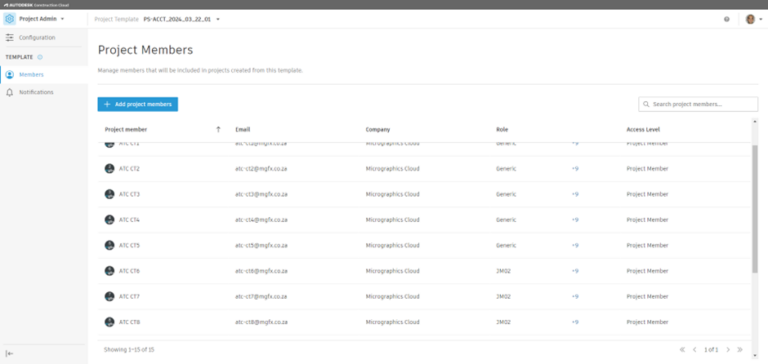Viewport: 768px width, 364px height.
Task: Click avatar of ATC CT4
Action: tap(109, 220)
